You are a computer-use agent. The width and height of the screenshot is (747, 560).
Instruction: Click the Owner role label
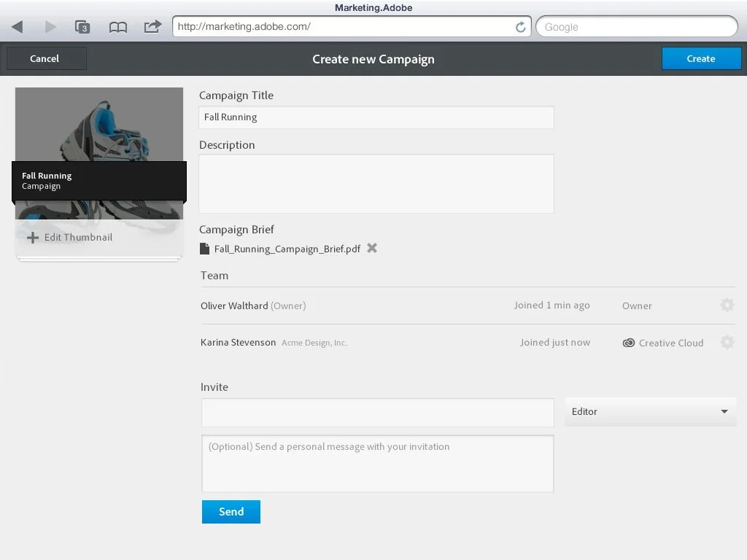click(637, 306)
